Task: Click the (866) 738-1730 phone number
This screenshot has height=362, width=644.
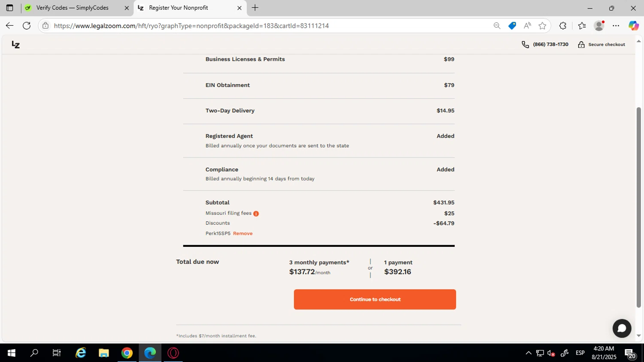Action: click(x=550, y=45)
